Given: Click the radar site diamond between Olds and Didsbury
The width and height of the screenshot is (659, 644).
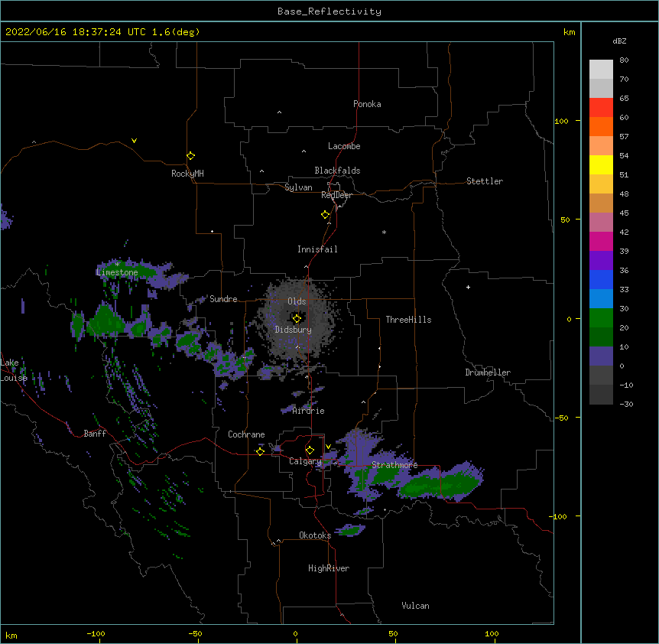Looking at the screenshot, I should [x=297, y=319].
